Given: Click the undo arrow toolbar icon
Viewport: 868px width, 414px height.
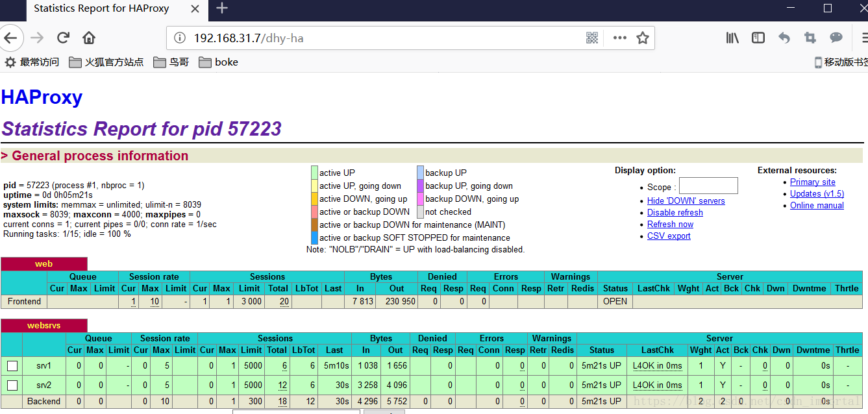Looking at the screenshot, I should [784, 38].
